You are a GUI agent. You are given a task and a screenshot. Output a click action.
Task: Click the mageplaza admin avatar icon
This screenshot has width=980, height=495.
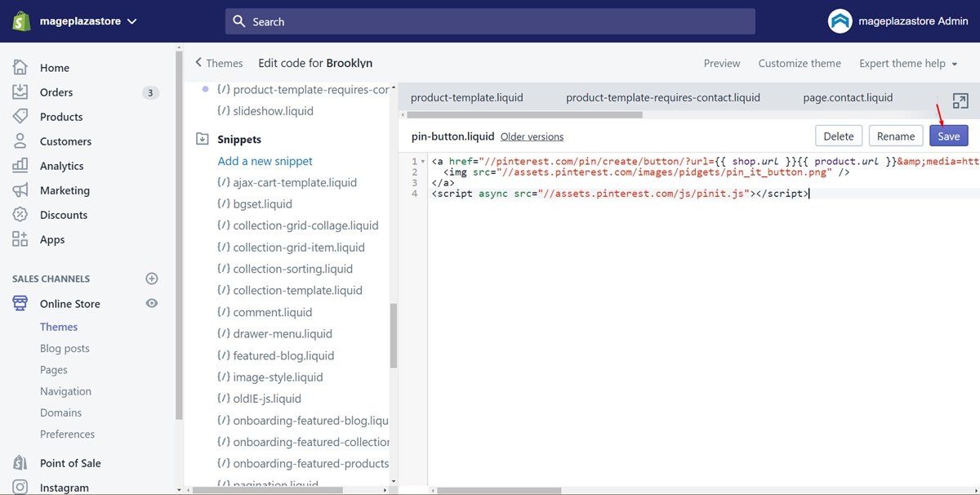(840, 21)
